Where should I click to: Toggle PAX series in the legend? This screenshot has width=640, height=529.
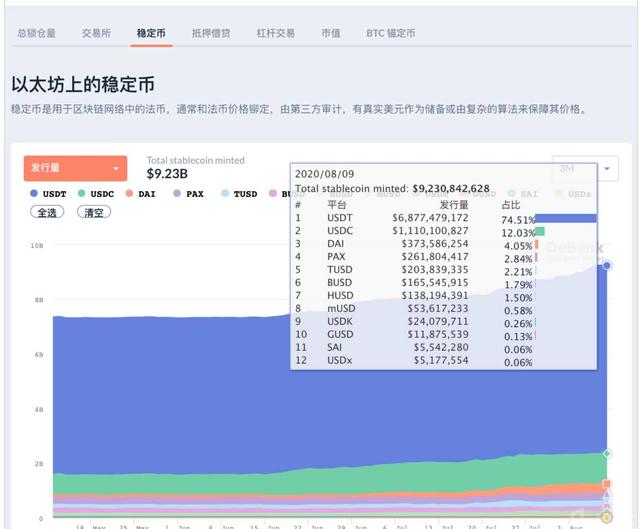pyautogui.click(x=189, y=194)
